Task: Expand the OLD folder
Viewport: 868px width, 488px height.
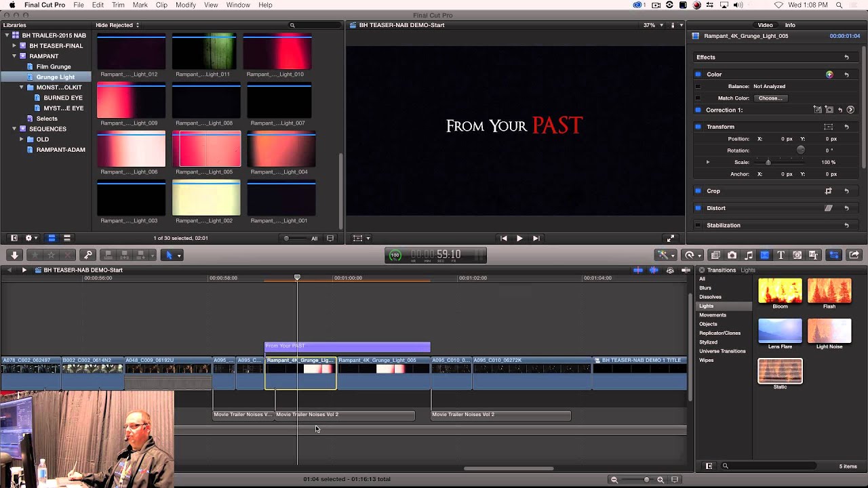Action: pos(22,140)
